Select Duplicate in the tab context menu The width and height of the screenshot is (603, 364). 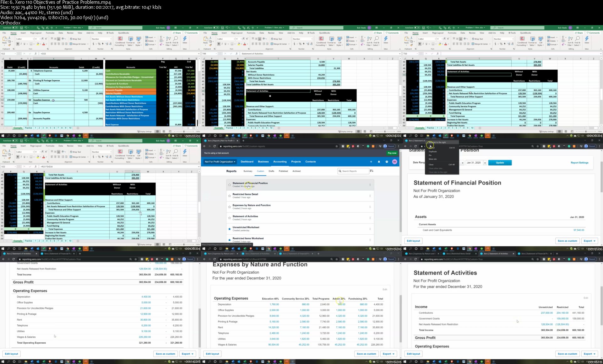(x=433, y=152)
